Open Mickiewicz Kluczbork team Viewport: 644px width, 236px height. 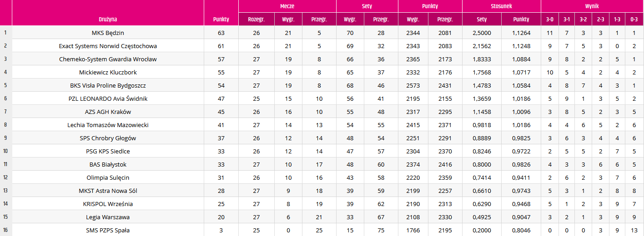pyautogui.click(x=108, y=72)
